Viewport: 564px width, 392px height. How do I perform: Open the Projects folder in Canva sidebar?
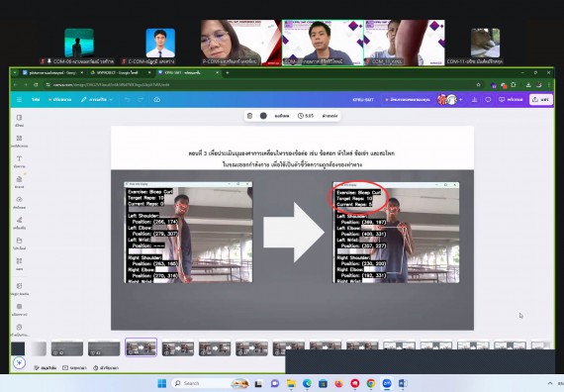point(20,244)
